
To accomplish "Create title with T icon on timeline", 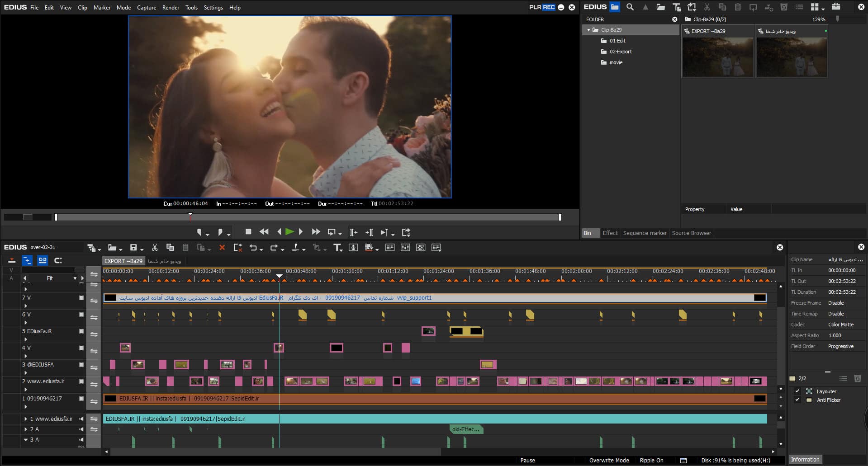I will [x=337, y=247].
